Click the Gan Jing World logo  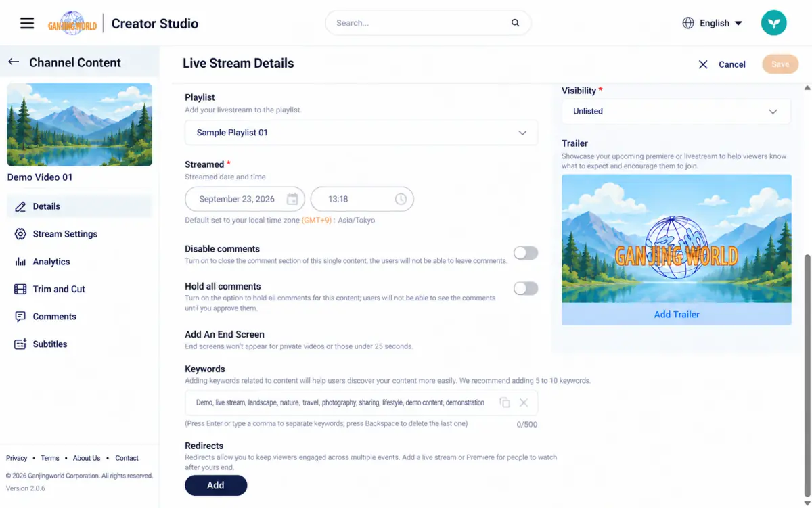(x=72, y=24)
